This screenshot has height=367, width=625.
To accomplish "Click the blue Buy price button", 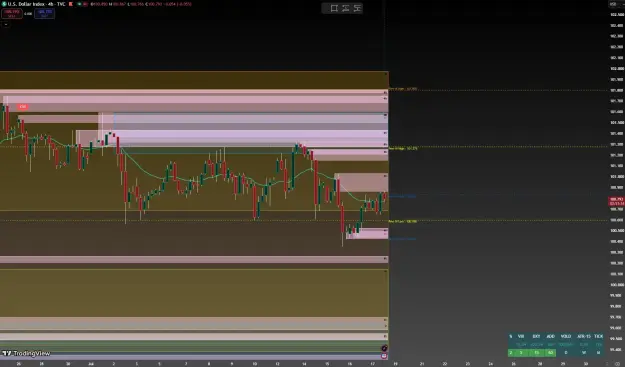I will click(44, 14).
